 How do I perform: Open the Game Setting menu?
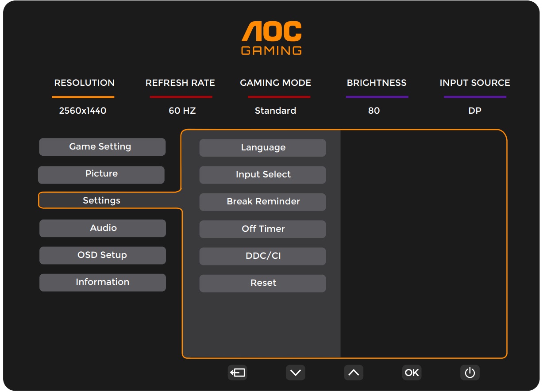tap(102, 147)
